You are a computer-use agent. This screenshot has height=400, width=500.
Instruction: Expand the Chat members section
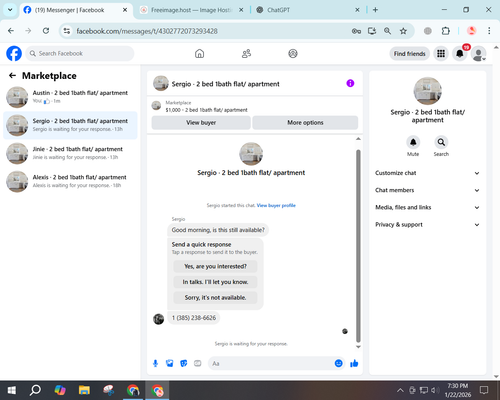click(427, 190)
